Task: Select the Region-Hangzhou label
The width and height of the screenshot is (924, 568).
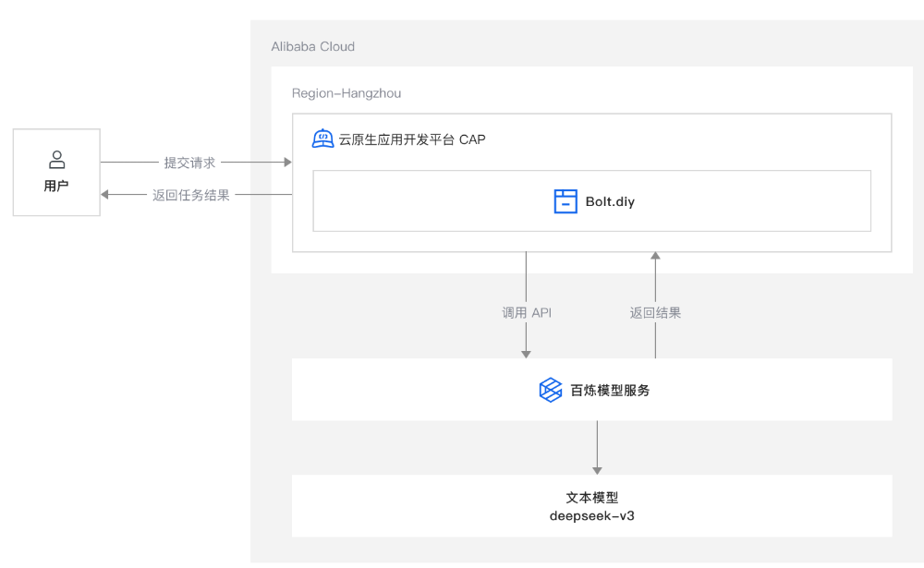Action: [346, 93]
